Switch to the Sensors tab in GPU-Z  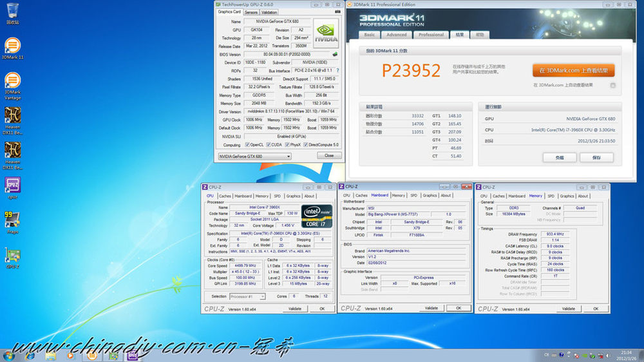[x=251, y=12]
